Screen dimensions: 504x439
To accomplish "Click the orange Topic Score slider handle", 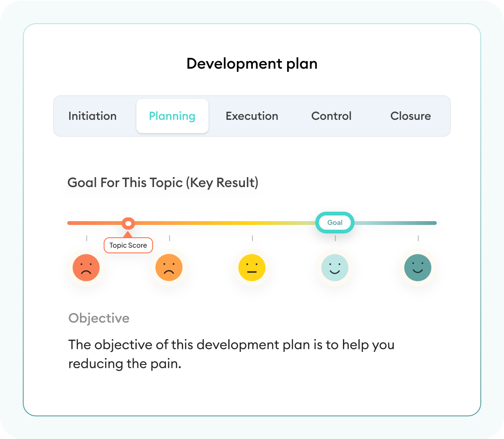I will pyautogui.click(x=128, y=223).
